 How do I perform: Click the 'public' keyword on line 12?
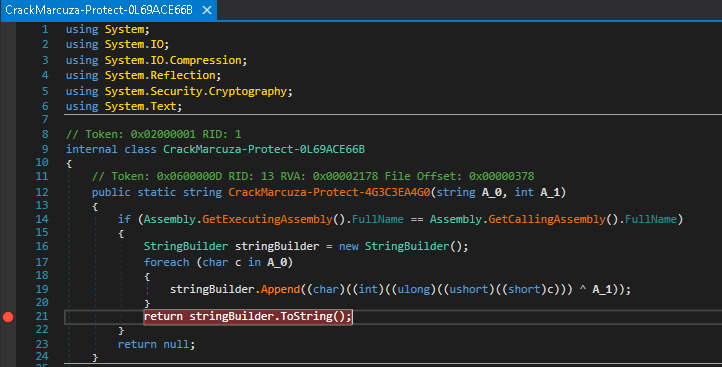click(x=111, y=192)
